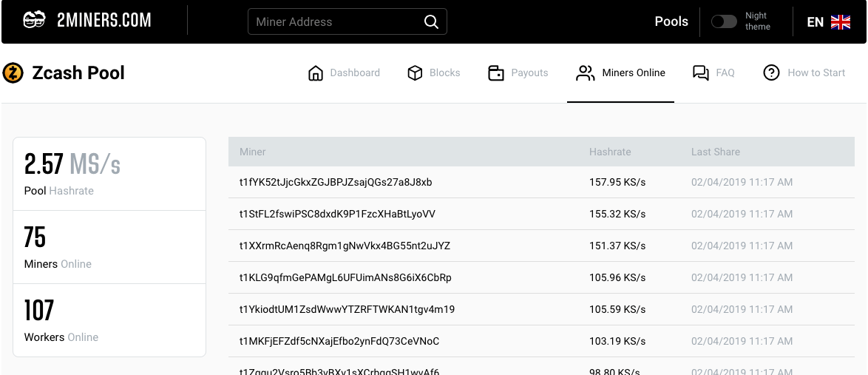Click the search magnifier icon
Screen dimensions: 868x375
pyautogui.click(x=431, y=22)
